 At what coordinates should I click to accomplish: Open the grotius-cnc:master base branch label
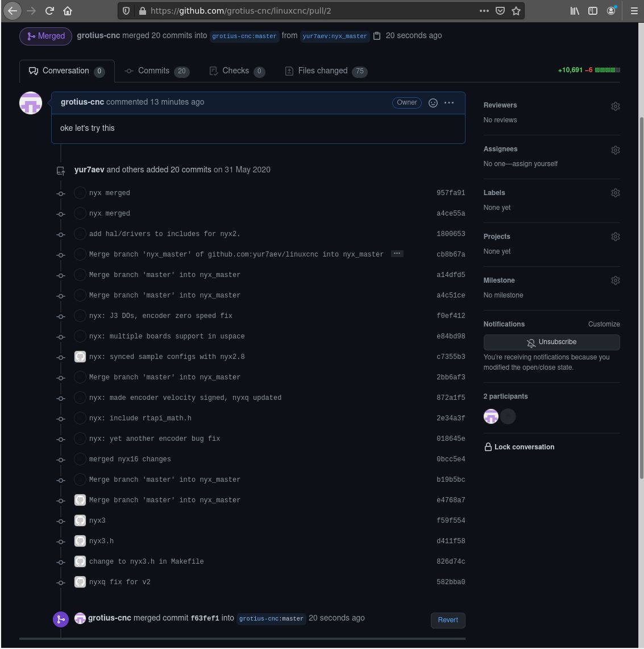(x=244, y=36)
